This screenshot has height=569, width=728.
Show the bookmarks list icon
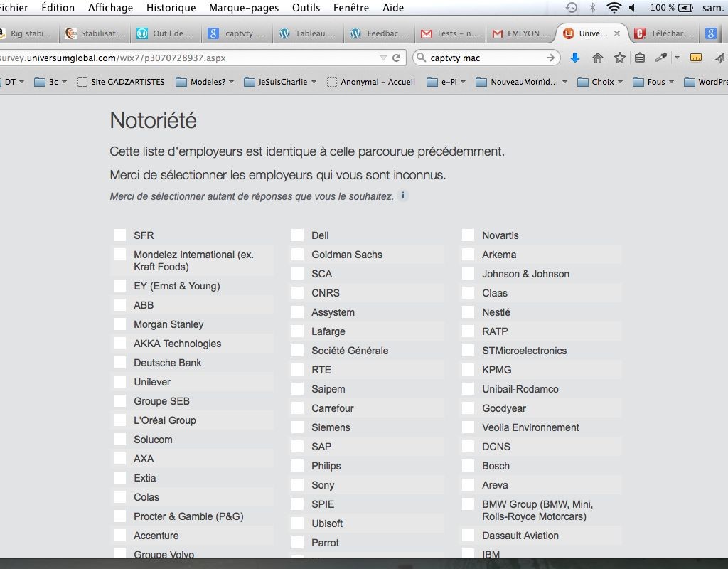tap(640, 58)
